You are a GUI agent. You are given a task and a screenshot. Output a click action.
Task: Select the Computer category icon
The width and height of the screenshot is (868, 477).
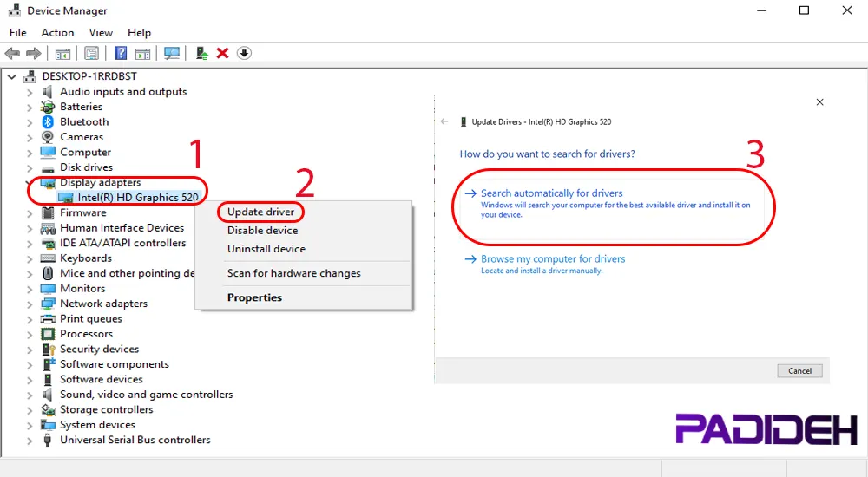[48, 152]
